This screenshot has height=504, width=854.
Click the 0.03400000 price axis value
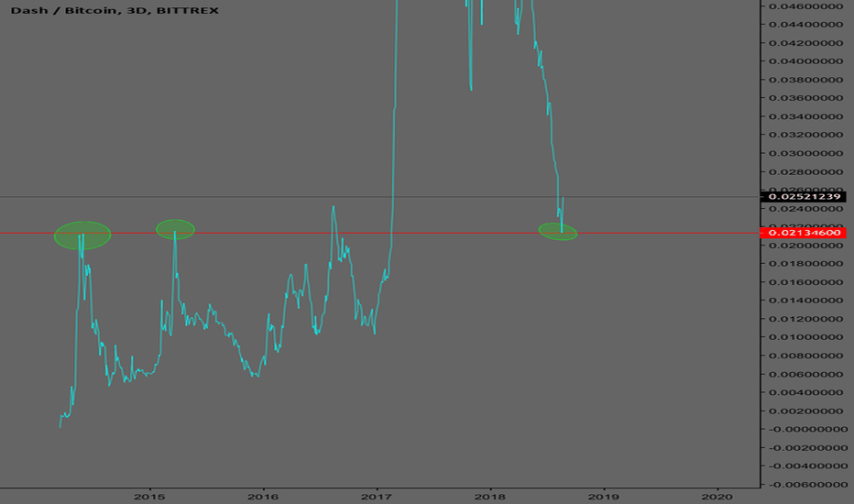click(x=805, y=116)
